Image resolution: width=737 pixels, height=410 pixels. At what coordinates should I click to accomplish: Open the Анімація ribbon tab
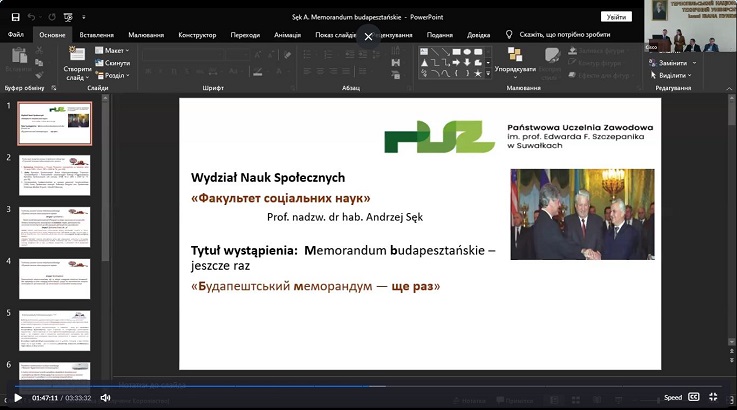point(289,34)
